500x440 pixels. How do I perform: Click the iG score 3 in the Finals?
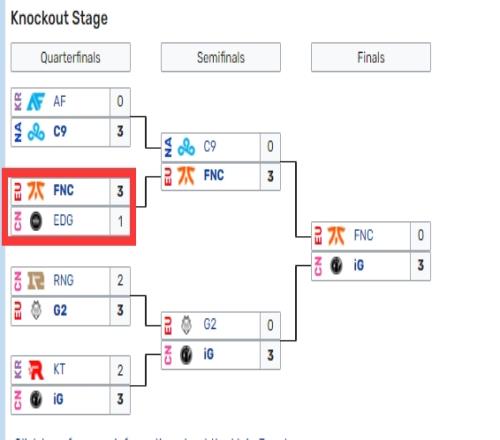[x=421, y=266]
